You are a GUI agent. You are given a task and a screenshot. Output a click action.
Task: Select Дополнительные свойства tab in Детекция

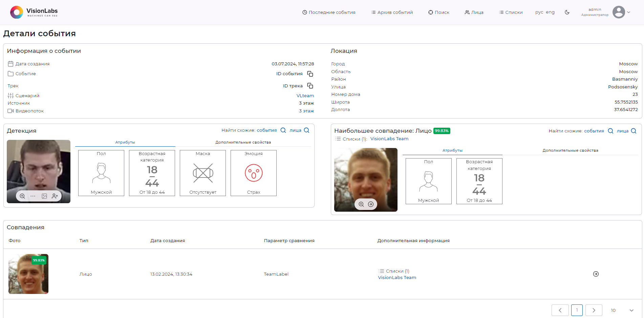pyautogui.click(x=243, y=142)
